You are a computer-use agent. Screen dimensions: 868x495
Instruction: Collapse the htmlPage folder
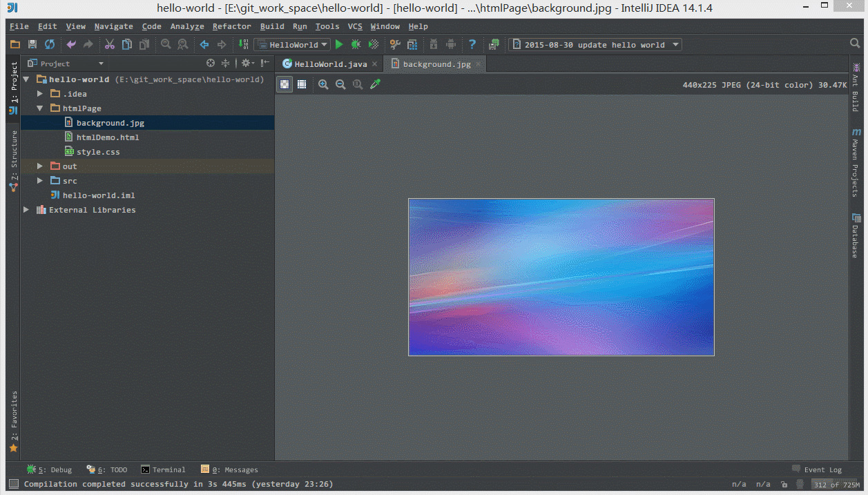click(x=39, y=108)
